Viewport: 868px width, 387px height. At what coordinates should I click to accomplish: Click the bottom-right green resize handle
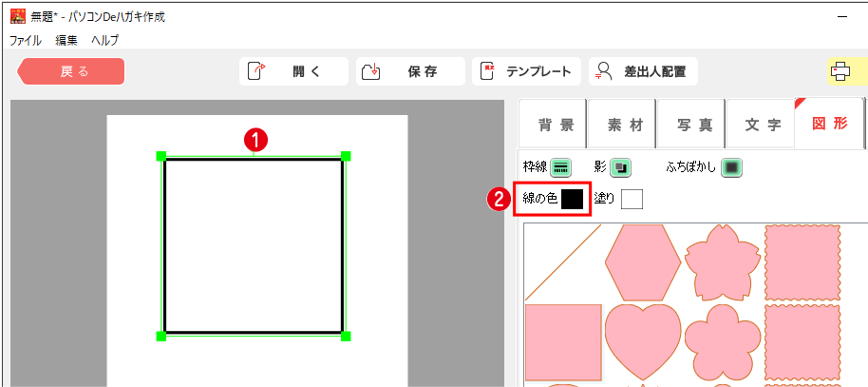(x=346, y=336)
